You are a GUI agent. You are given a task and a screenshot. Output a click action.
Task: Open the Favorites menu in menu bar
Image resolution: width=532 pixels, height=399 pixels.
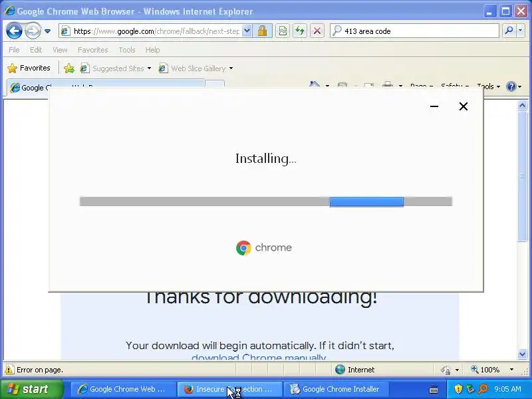92,50
